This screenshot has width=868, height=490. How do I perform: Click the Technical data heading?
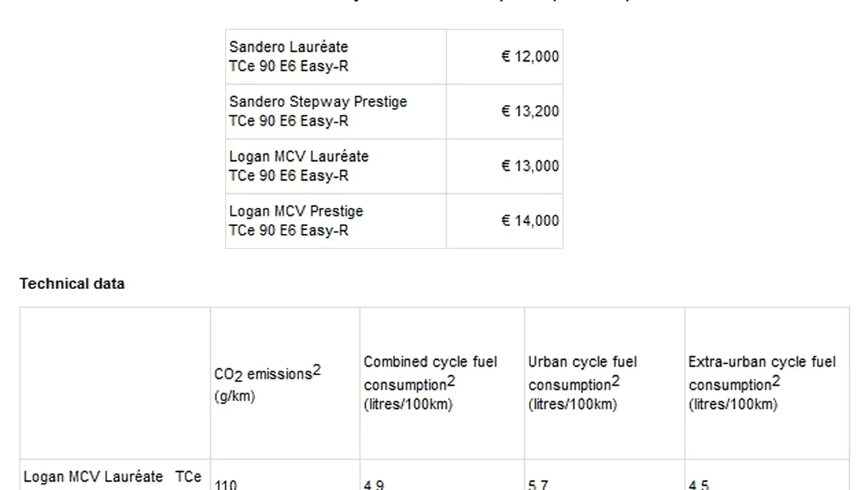click(71, 283)
